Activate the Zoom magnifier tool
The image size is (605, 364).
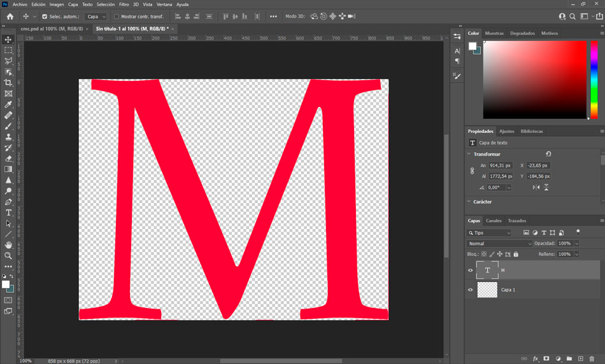[8, 256]
